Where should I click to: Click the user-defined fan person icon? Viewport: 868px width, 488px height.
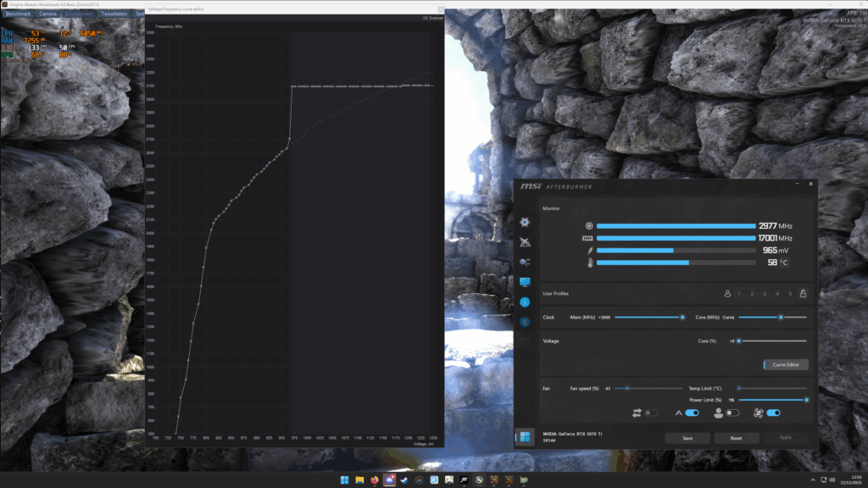click(718, 413)
